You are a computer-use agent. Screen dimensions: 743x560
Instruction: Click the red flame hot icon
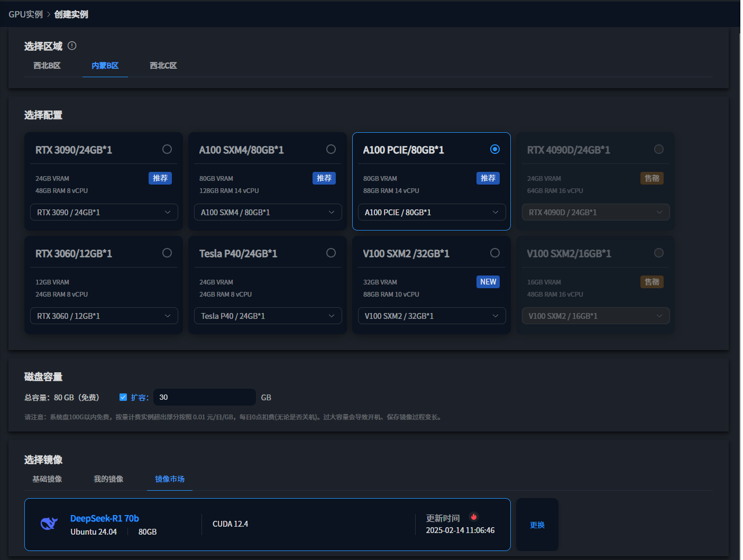[474, 517]
